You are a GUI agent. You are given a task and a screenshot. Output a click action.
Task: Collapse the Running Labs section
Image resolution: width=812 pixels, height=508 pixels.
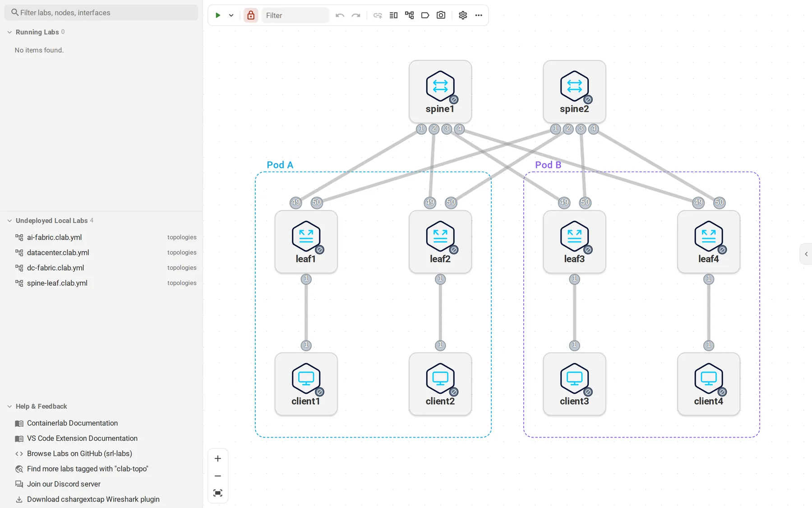pyautogui.click(x=9, y=32)
